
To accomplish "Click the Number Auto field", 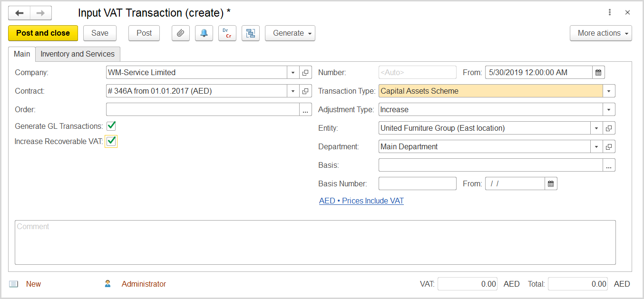I will pyautogui.click(x=418, y=73).
